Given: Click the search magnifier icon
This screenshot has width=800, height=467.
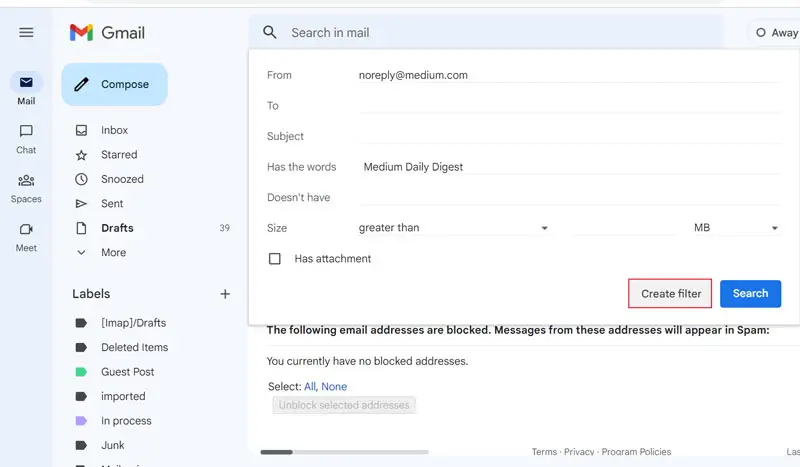Looking at the screenshot, I should (x=269, y=32).
